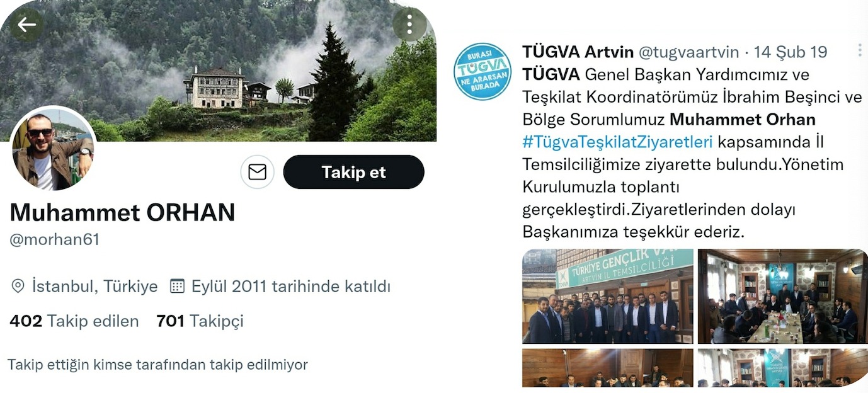The image size is (868, 393).
Task: Open the TÜGVA Artvin profile avatar
Action: [x=482, y=72]
